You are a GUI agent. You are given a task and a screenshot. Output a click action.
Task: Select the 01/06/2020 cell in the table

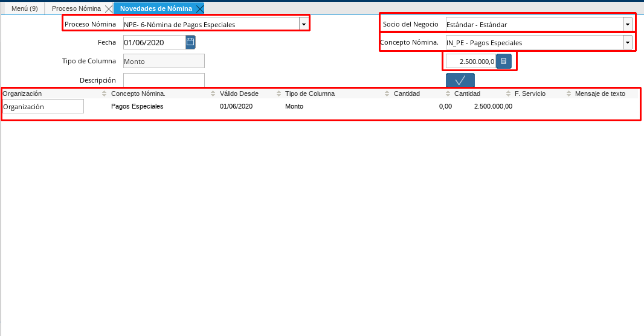pyautogui.click(x=236, y=106)
